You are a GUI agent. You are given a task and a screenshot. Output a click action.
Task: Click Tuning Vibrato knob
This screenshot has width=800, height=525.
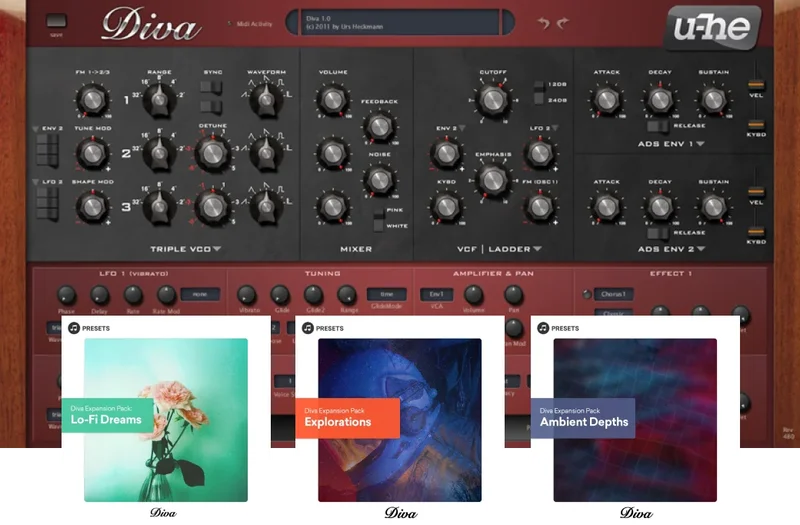pos(247,295)
